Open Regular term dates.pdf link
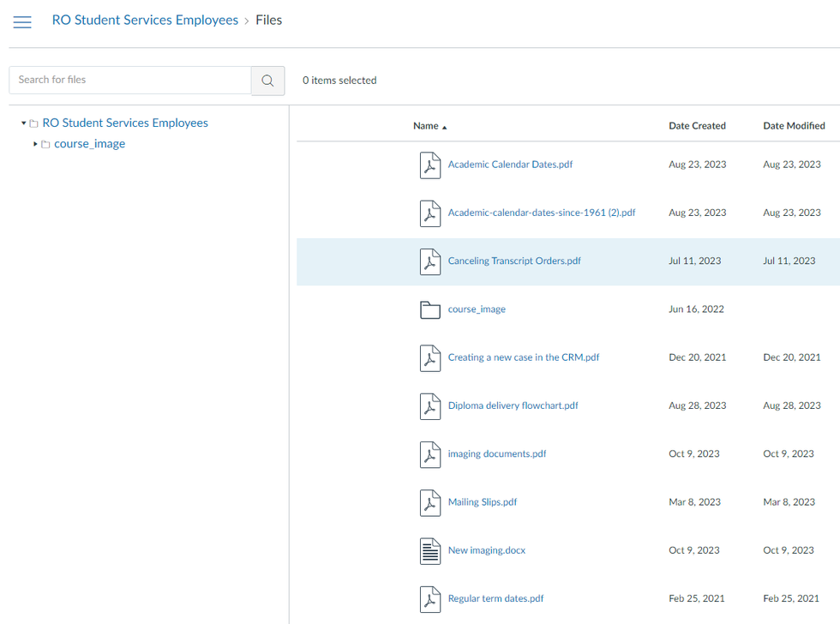The image size is (840, 624). (495, 598)
